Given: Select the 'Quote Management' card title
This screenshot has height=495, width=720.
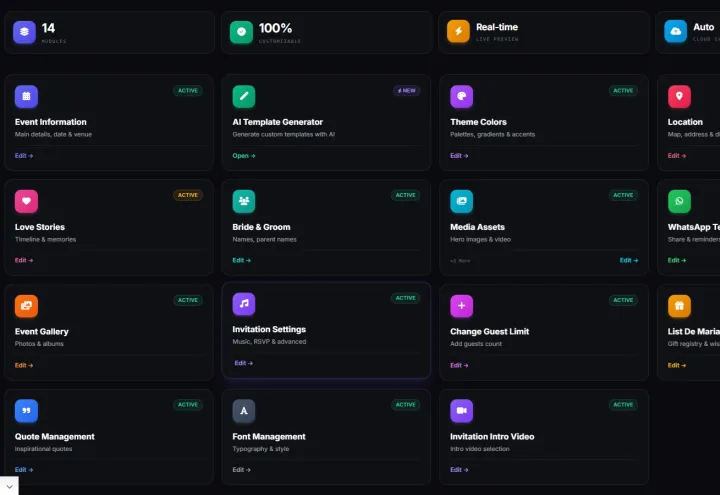Looking at the screenshot, I should [55, 437].
